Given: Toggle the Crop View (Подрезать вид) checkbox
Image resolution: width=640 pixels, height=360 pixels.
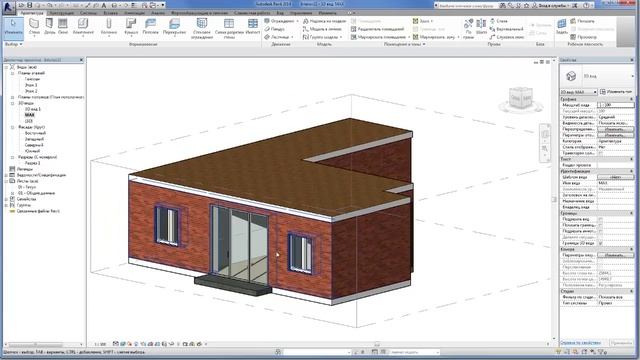Looking at the screenshot, I should 600,219.
